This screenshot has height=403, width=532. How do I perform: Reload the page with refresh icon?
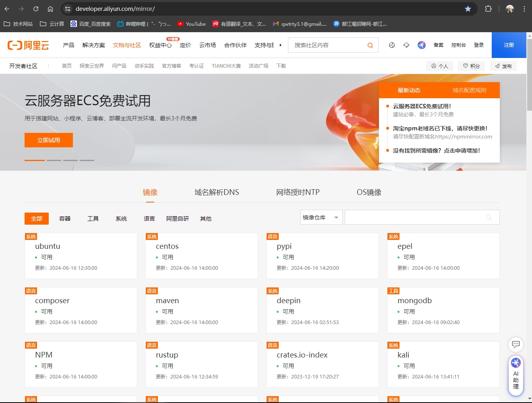pyautogui.click(x=36, y=9)
